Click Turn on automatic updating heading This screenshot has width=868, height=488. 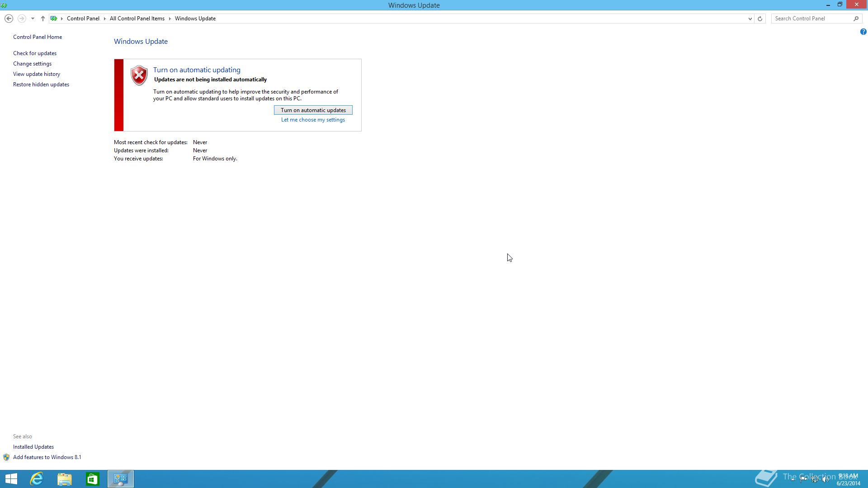pyautogui.click(x=197, y=70)
